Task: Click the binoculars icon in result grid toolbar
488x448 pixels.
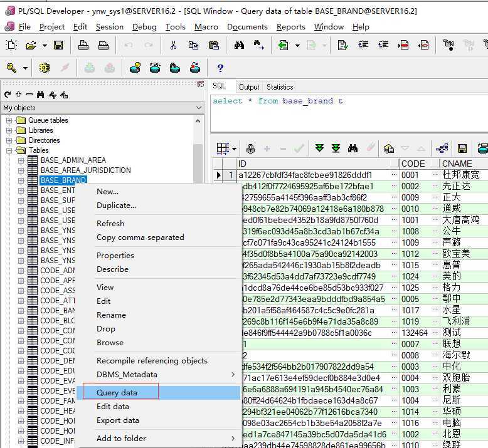Action: [353, 148]
